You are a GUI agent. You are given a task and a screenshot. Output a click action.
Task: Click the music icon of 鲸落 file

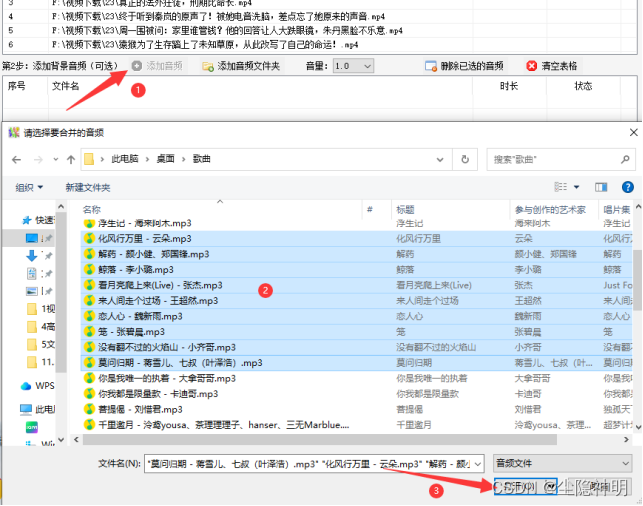point(89,269)
